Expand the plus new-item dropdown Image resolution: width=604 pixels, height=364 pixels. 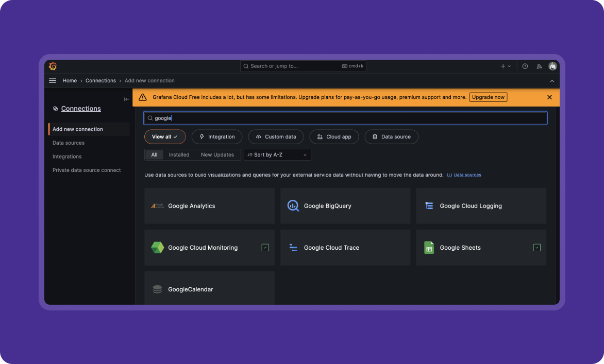coord(506,66)
